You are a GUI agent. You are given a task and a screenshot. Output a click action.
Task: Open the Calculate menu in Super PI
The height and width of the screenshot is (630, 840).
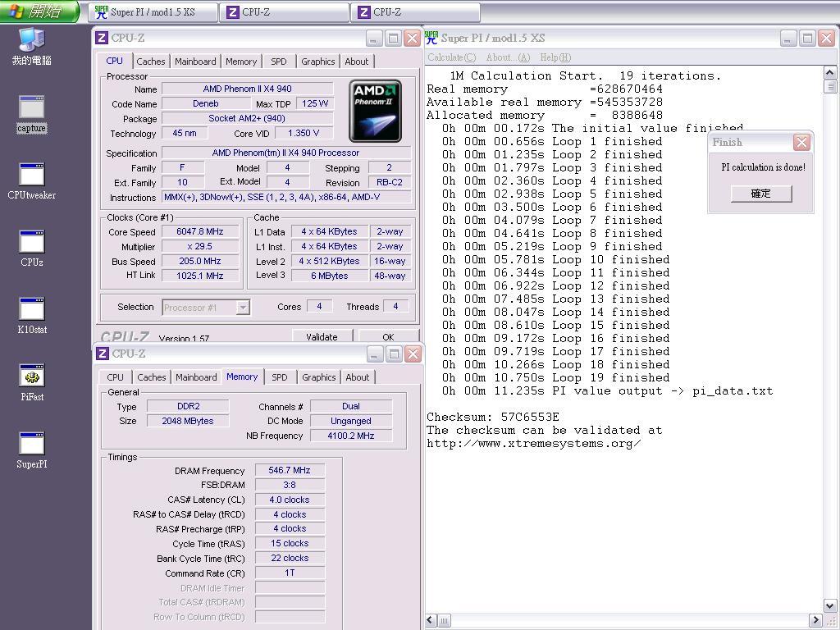(x=452, y=57)
